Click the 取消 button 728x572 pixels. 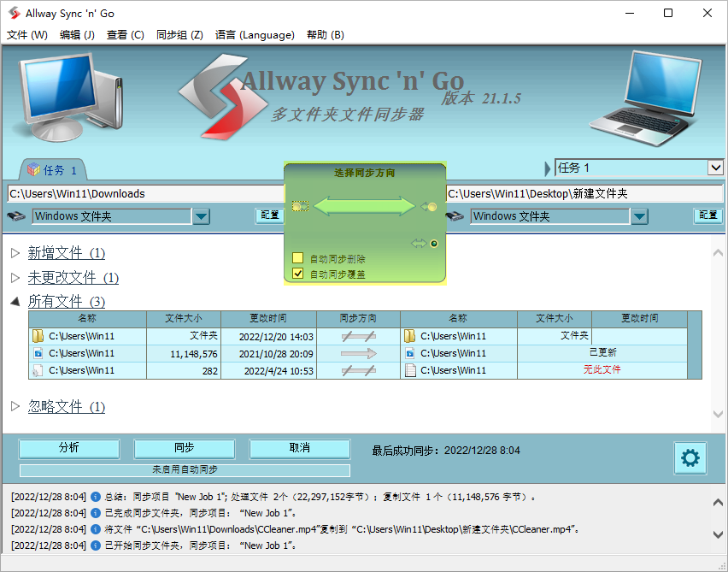[299, 448]
